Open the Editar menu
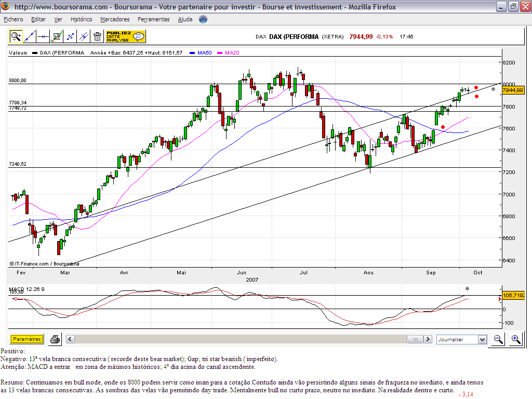The image size is (532, 399). 38,19
